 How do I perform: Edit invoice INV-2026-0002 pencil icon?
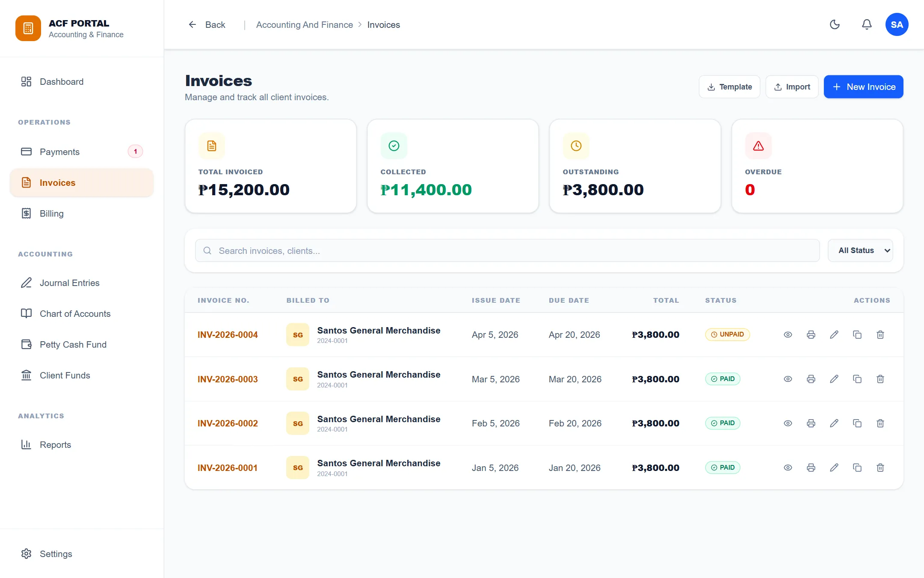(834, 423)
